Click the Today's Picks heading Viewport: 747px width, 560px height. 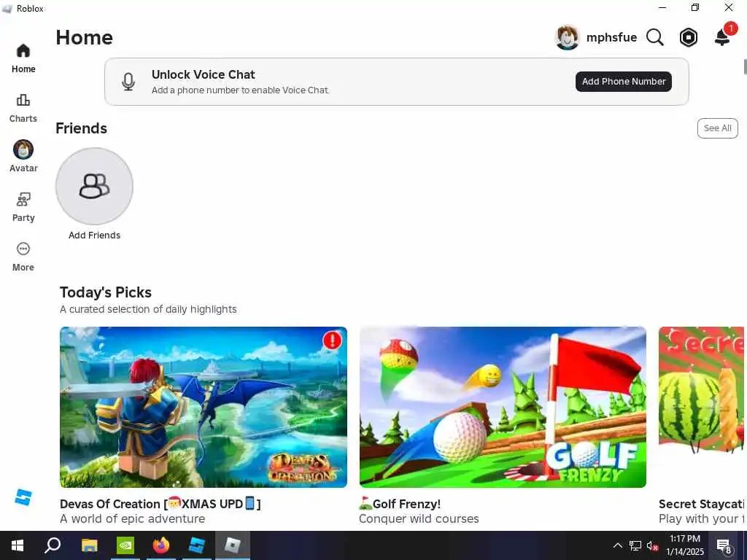tap(106, 292)
